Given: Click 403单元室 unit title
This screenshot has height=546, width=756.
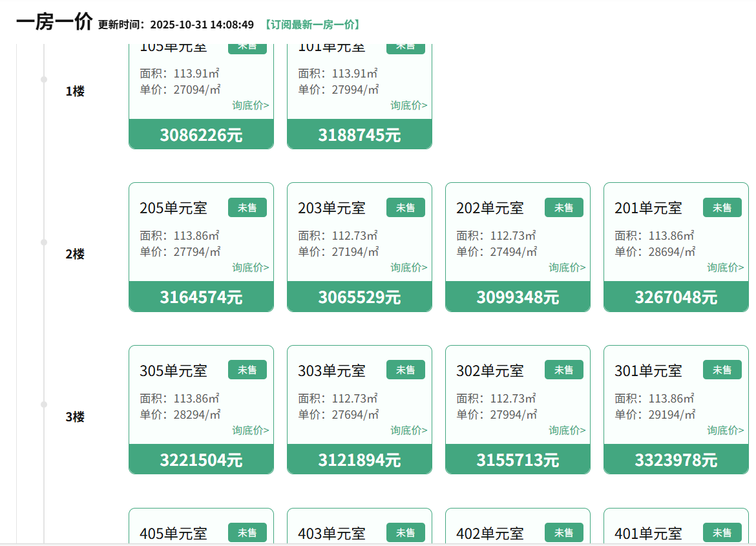Looking at the screenshot, I should [x=331, y=534].
